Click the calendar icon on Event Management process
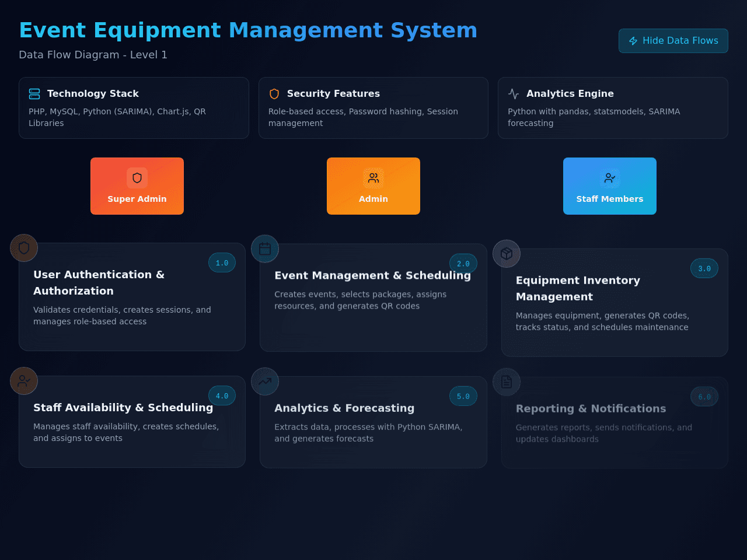The width and height of the screenshot is (747, 560). (x=265, y=249)
